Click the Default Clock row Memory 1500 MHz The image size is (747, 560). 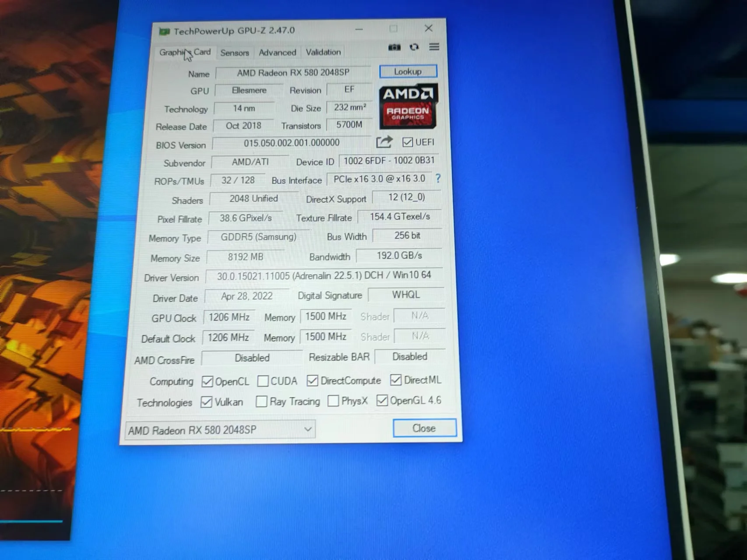pyautogui.click(x=325, y=336)
